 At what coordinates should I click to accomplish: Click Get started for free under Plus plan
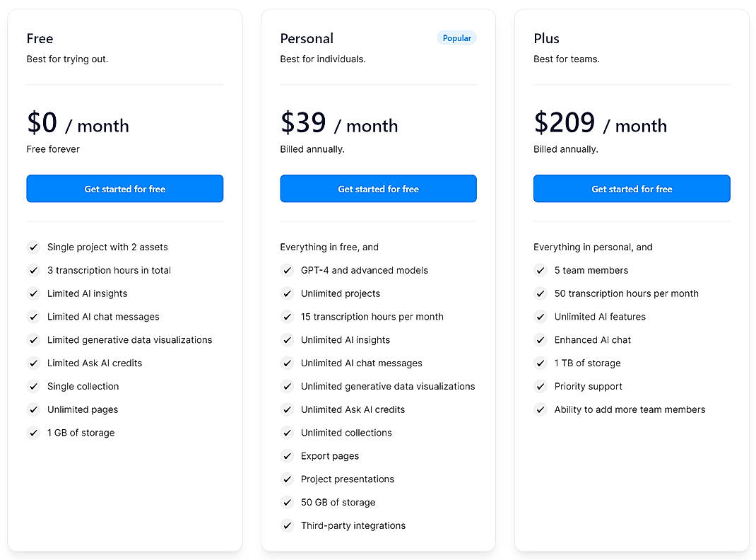point(632,189)
